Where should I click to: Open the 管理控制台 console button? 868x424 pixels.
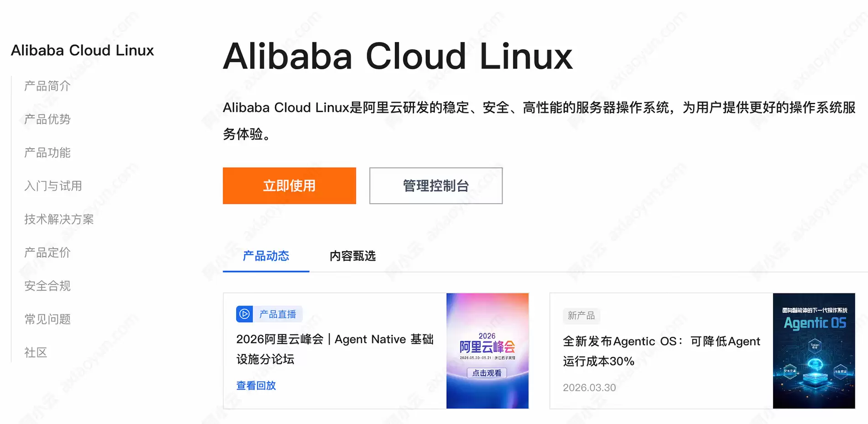coord(436,185)
